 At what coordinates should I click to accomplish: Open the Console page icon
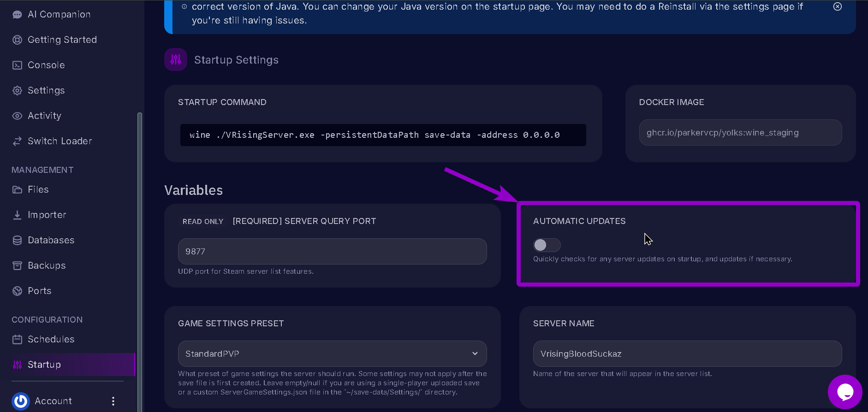tap(17, 65)
